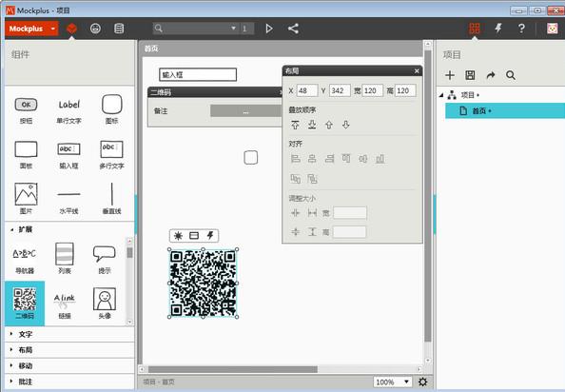Click the 高 height field showing 120
Image resolution: width=565 pixels, height=392 pixels.
tap(405, 90)
